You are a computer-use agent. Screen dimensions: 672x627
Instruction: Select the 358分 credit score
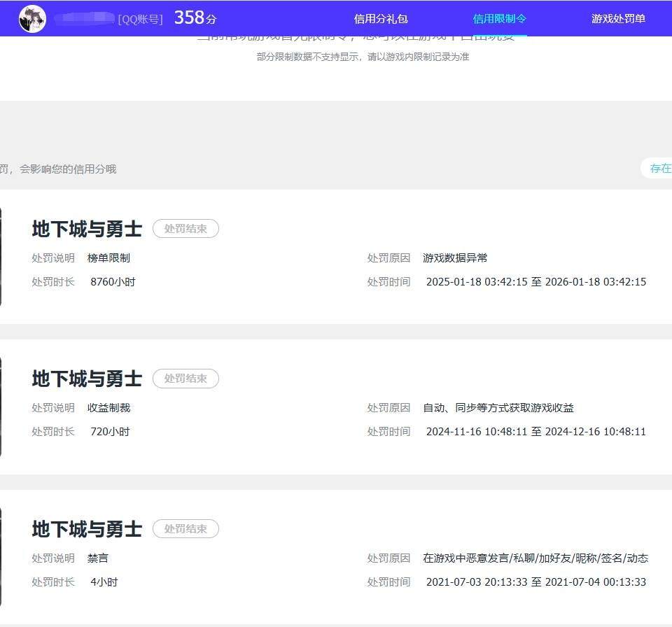[195, 18]
